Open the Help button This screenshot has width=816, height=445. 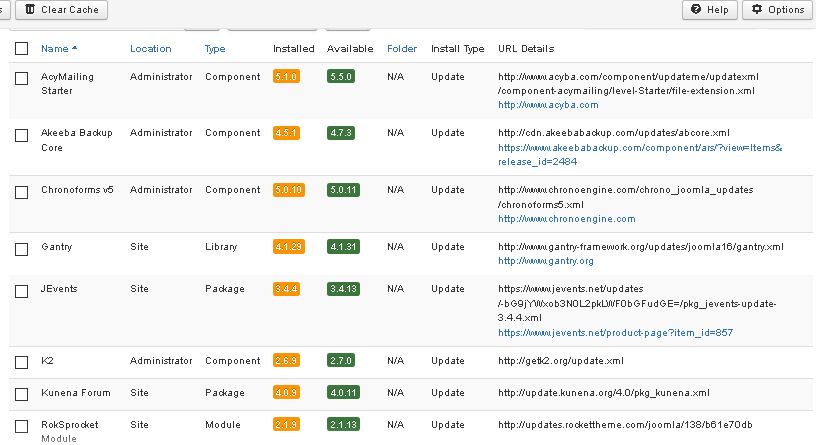pos(709,9)
